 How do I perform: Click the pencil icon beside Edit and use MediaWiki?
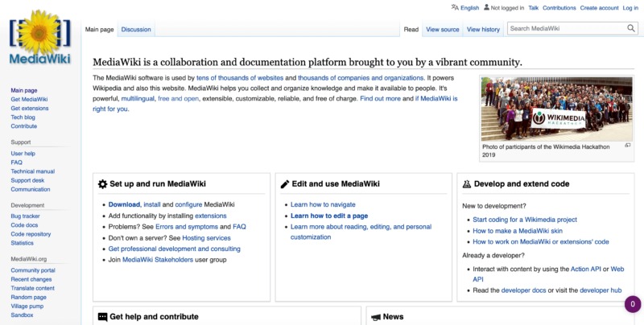tap(284, 184)
